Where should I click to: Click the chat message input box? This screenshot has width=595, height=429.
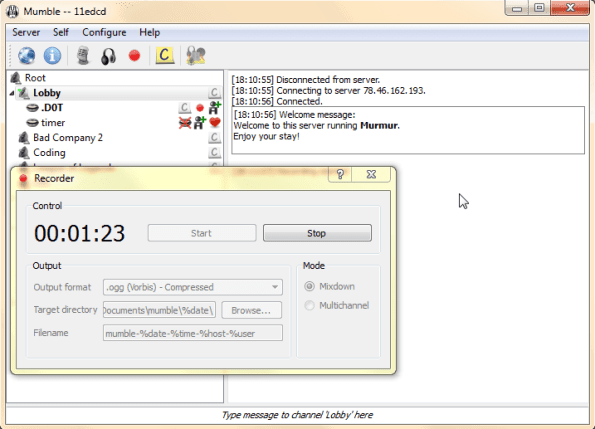click(298, 415)
